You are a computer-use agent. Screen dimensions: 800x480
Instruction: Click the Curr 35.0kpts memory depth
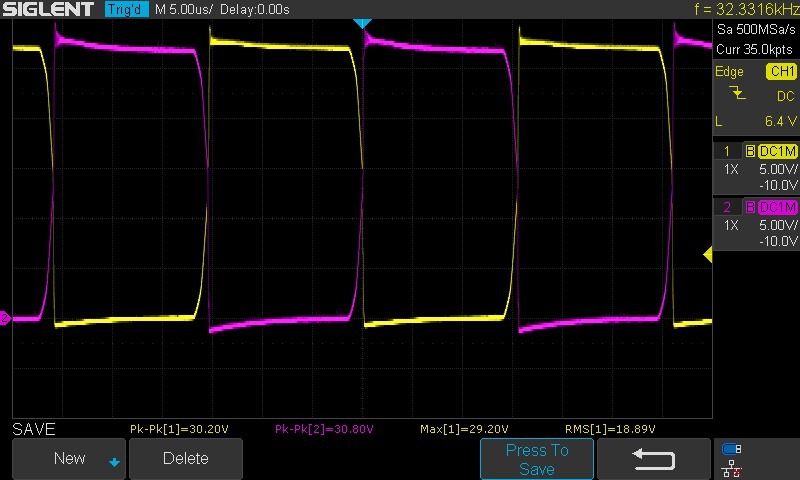click(x=754, y=49)
